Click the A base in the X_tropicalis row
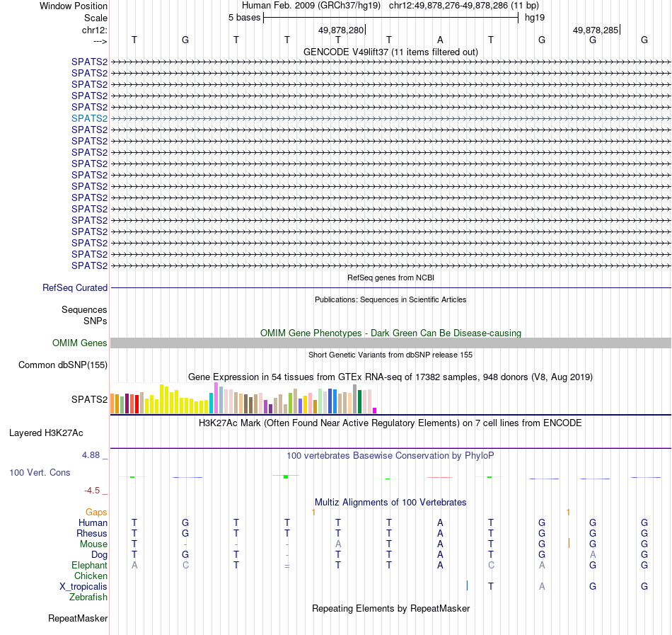The image size is (672, 635). coord(542,586)
